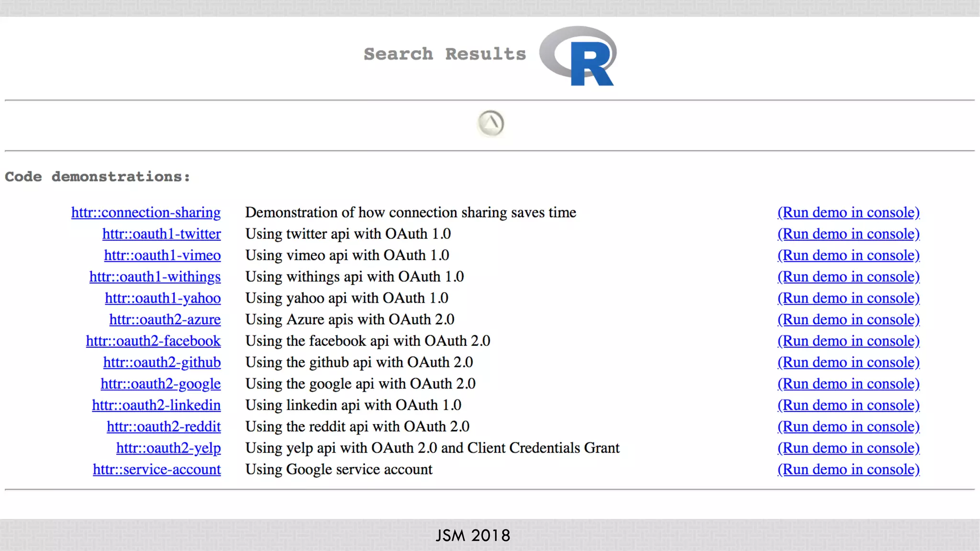Click the httr::oauth2-azure link
Screen dimensions: 980x551
click(x=165, y=320)
